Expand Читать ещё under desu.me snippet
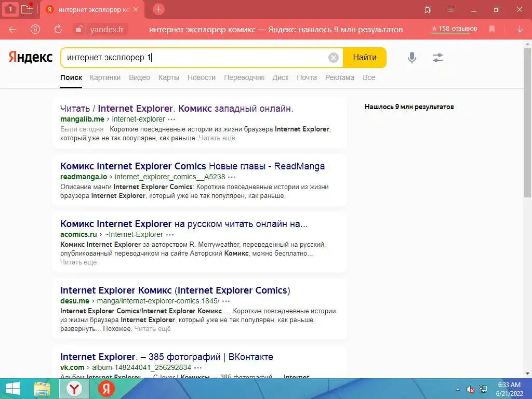532x399 pixels. pyautogui.click(x=152, y=329)
